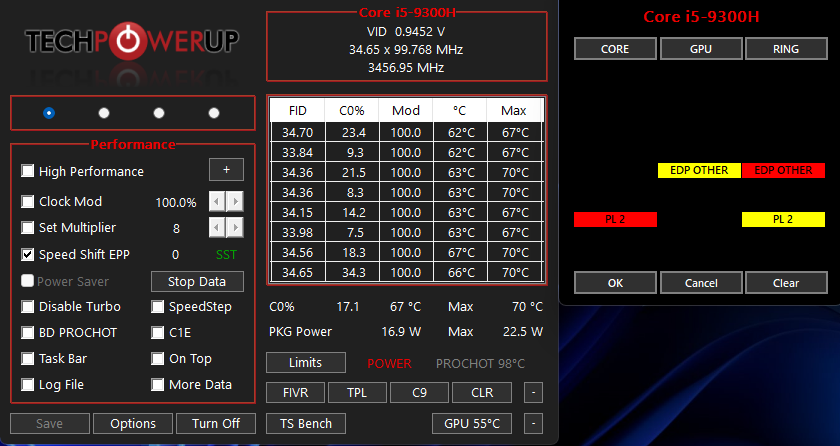Image resolution: width=840 pixels, height=446 pixels.
Task: Click Cancel in the limits window
Action: point(701,283)
